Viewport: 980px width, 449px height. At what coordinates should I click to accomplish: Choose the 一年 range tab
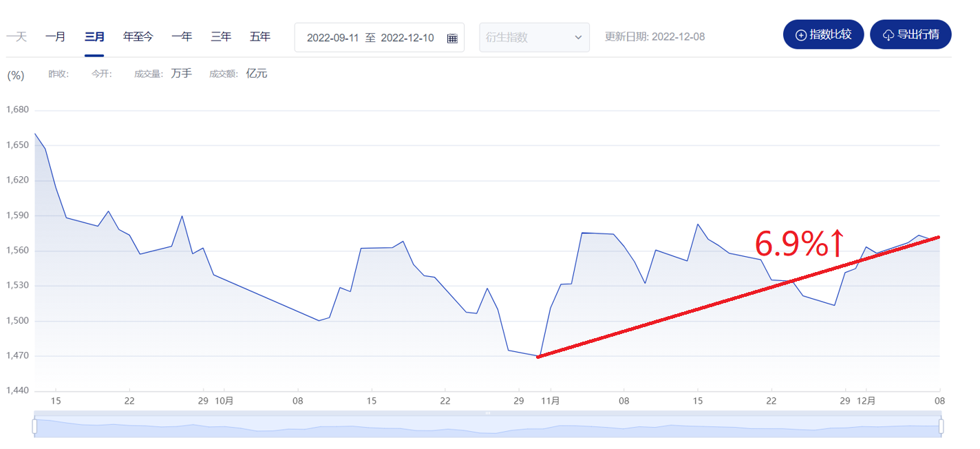click(182, 37)
